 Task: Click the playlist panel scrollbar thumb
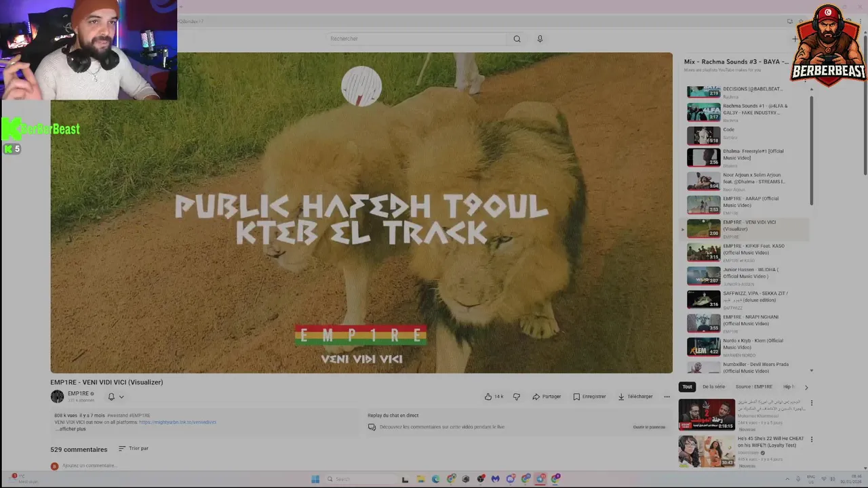[811, 149]
